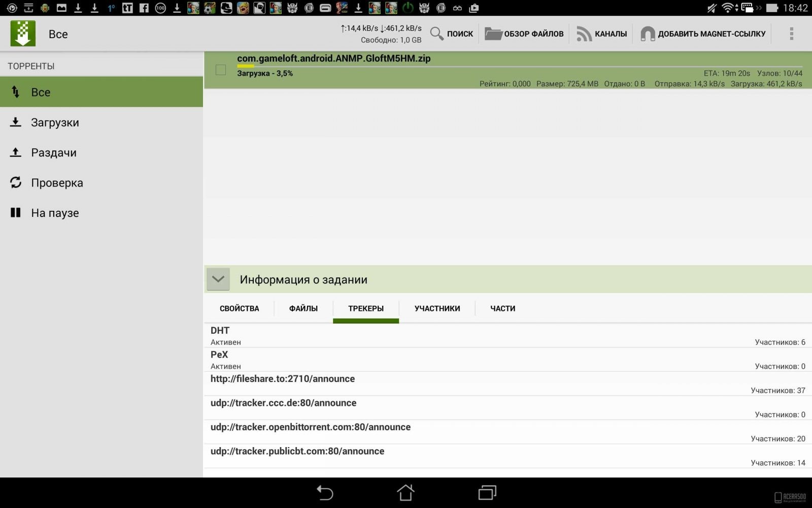812x508 pixels.
Task: Tap the 1° weather notification icon
Action: coord(111,8)
